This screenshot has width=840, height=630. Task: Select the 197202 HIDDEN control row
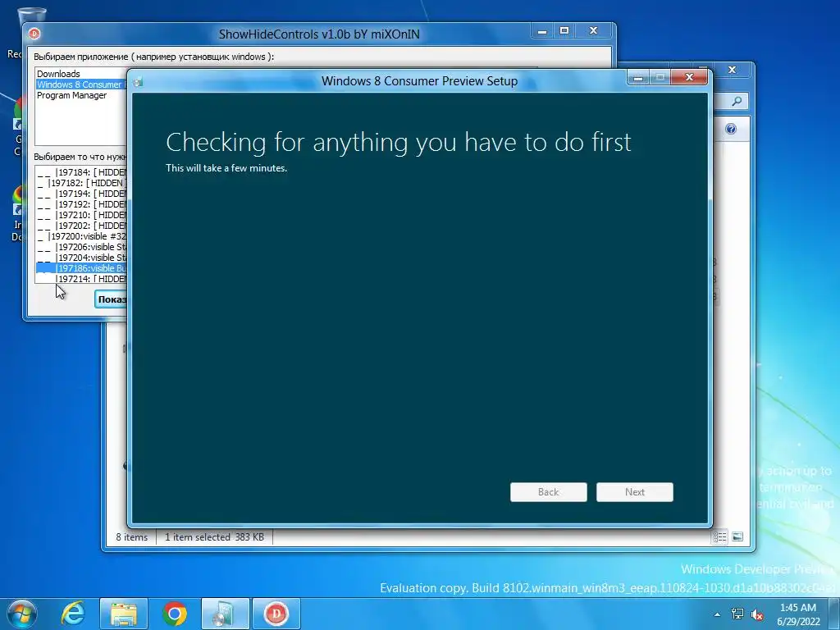(x=82, y=226)
